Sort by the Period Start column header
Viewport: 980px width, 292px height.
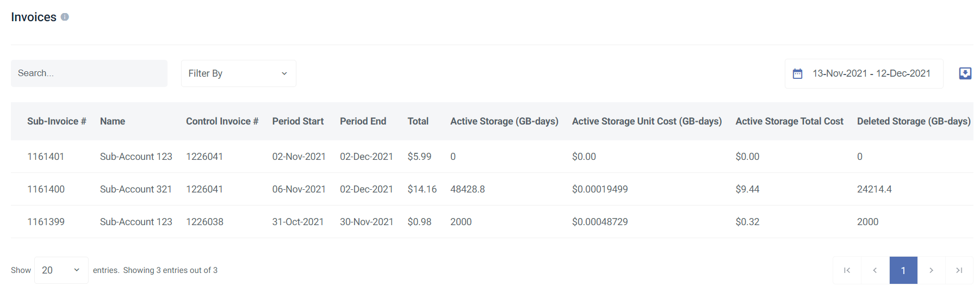[x=297, y=121]
